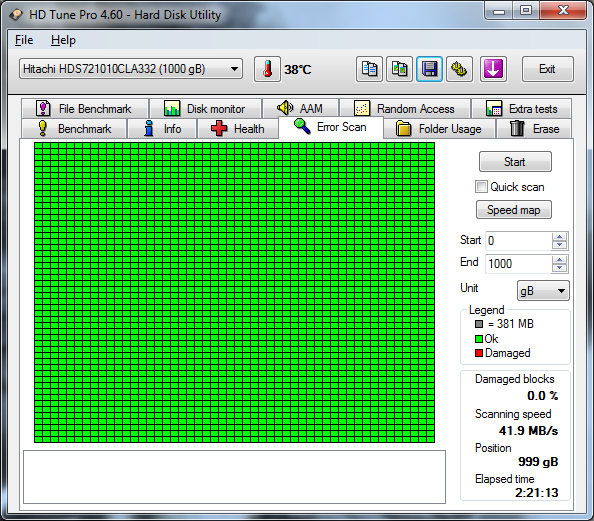Click the 2:21:13 elapsed time value
Image resolution: width=594 pixels, height=521 pixels.
[x=536, y=493]
